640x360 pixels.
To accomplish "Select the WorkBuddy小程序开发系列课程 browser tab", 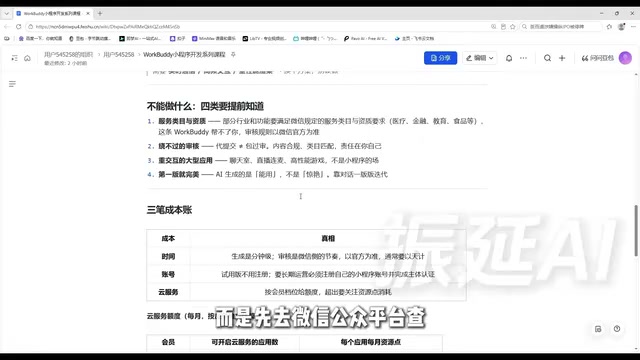I will point(53,13).
